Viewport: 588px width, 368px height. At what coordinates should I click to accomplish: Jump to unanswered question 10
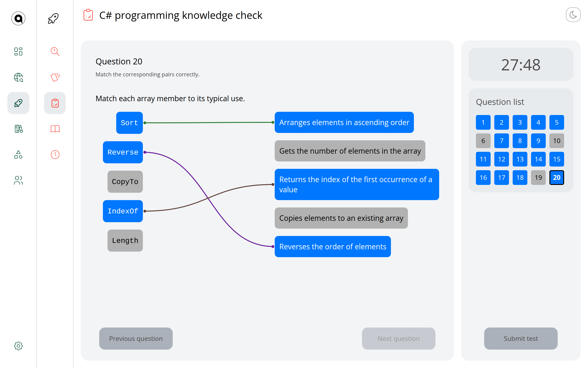click(x=557, y=141)
